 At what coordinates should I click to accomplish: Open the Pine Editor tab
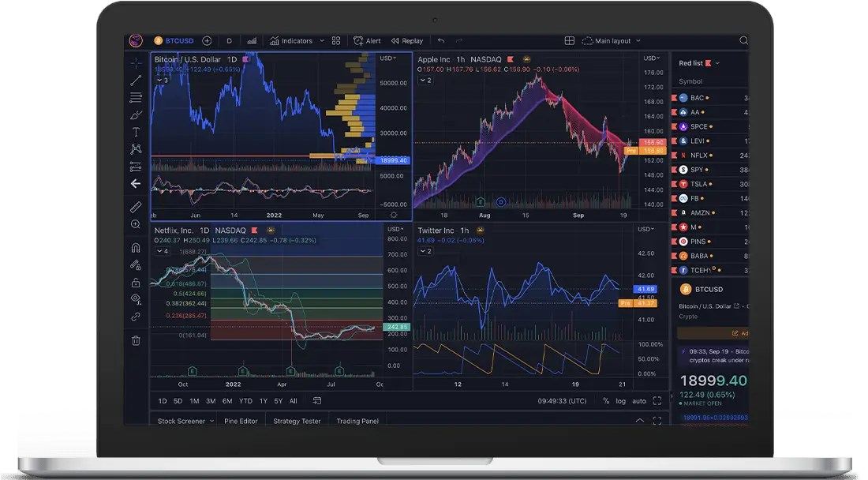[x=241, y=422]
